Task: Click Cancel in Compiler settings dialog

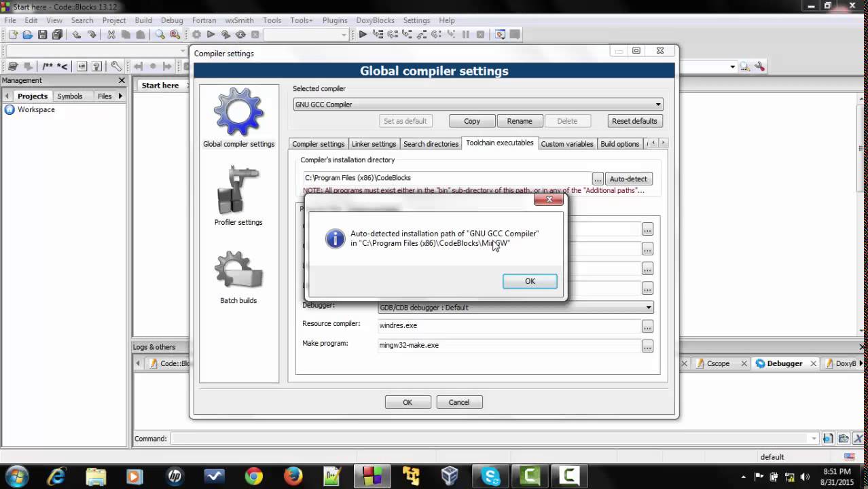Action: point(459,402)
